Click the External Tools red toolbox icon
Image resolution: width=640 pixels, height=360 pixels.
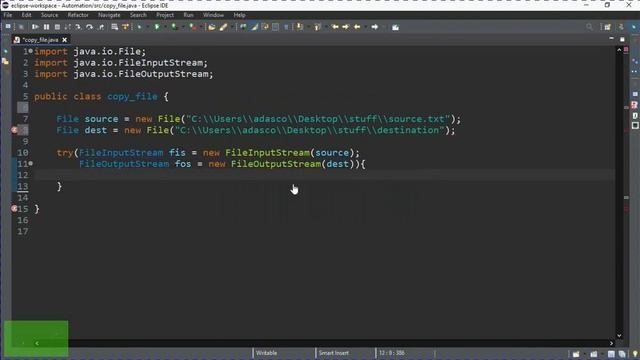coord(193,27)
